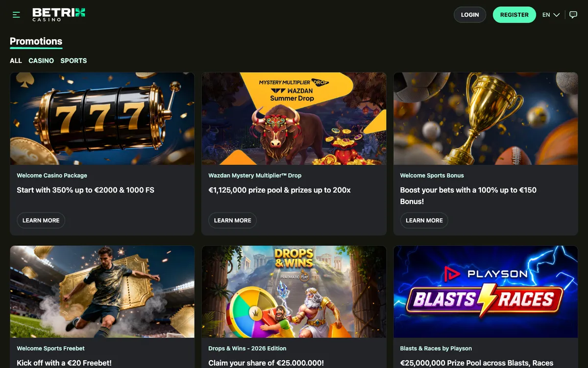This screenshot has width=588, height=368.
Task: Select the CASINO promotions tab
Action: 41,60
